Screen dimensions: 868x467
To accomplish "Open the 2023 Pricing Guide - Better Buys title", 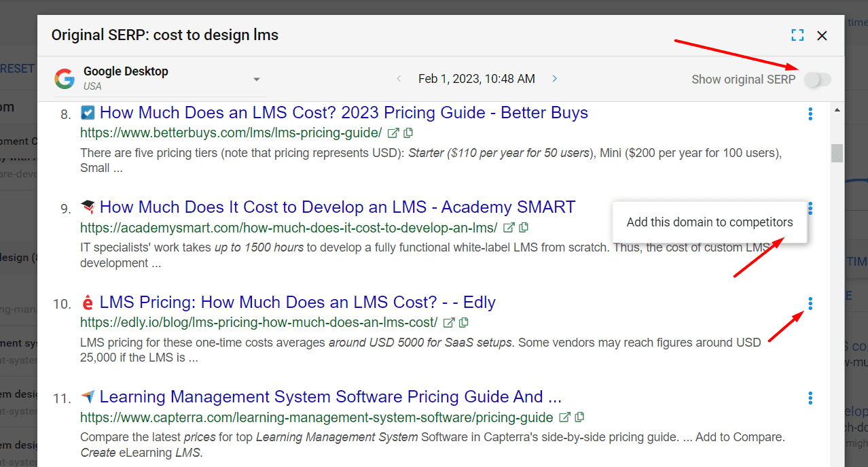I will 344,113.
